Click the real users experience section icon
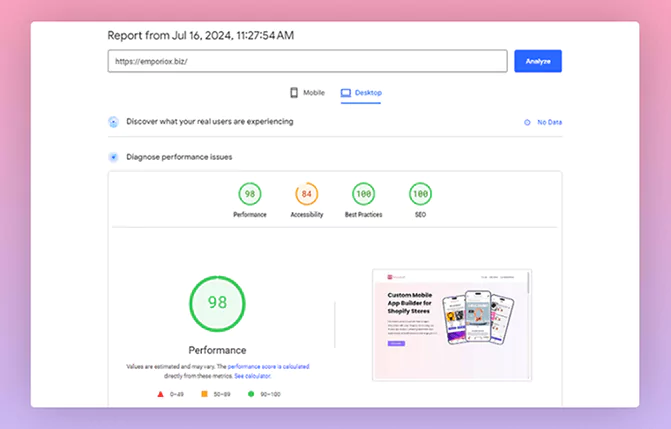Viewport: 671px width, 429px height. click(113, 122)
